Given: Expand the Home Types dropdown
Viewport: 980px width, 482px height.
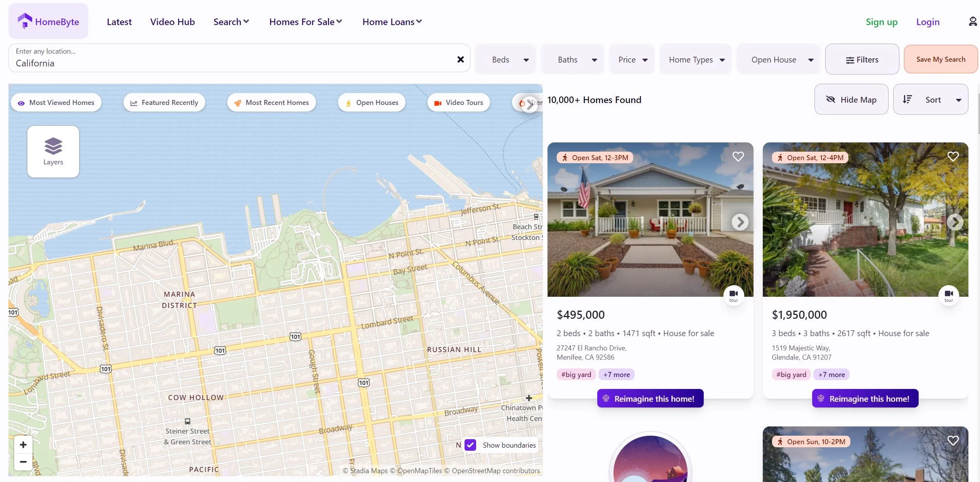Looking at the screenshot, I should click(695, 59).
